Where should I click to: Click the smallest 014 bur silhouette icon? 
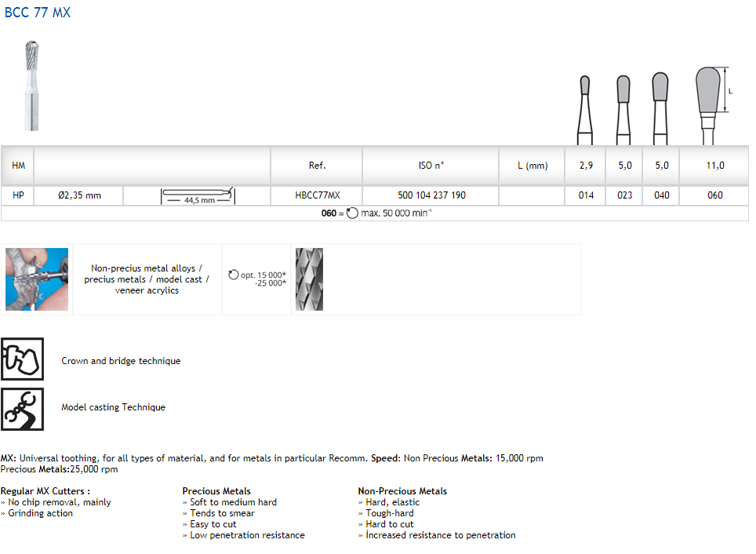(x=584, y=108)
